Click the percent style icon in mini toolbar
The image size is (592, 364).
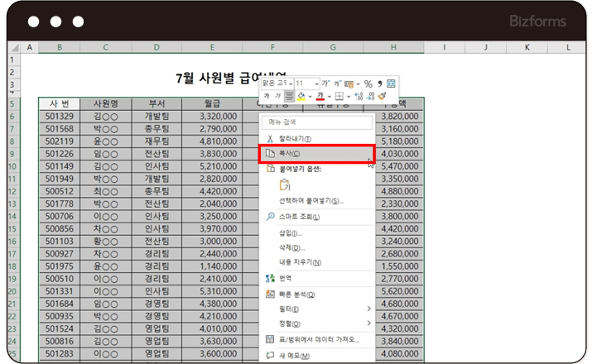click(368, 84)
